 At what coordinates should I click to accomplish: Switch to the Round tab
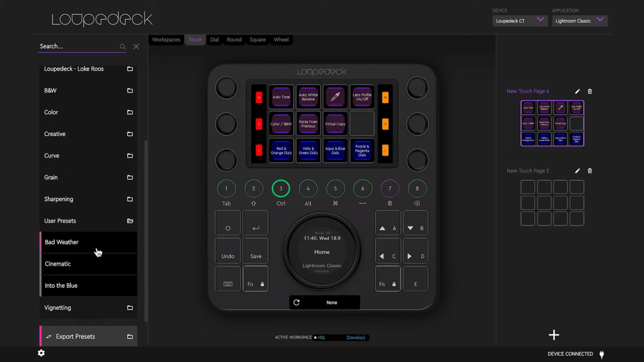click(x=234, y=40)
